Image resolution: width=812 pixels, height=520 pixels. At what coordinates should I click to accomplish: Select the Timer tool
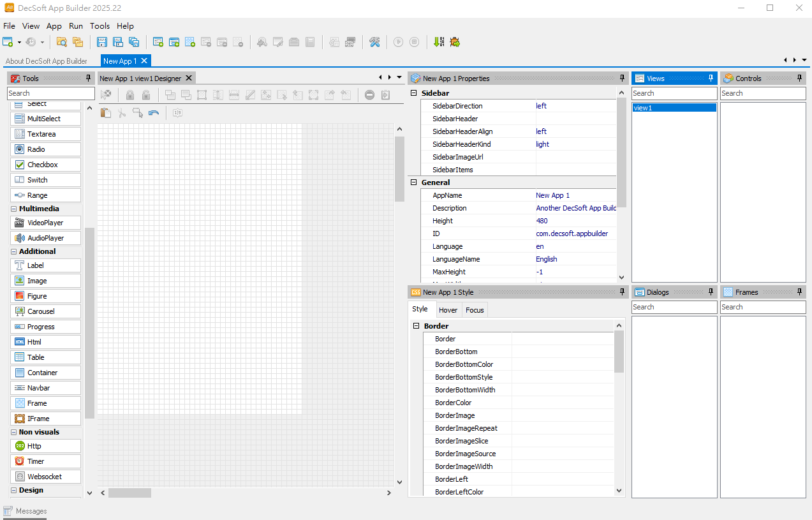(x=46, y=461)
